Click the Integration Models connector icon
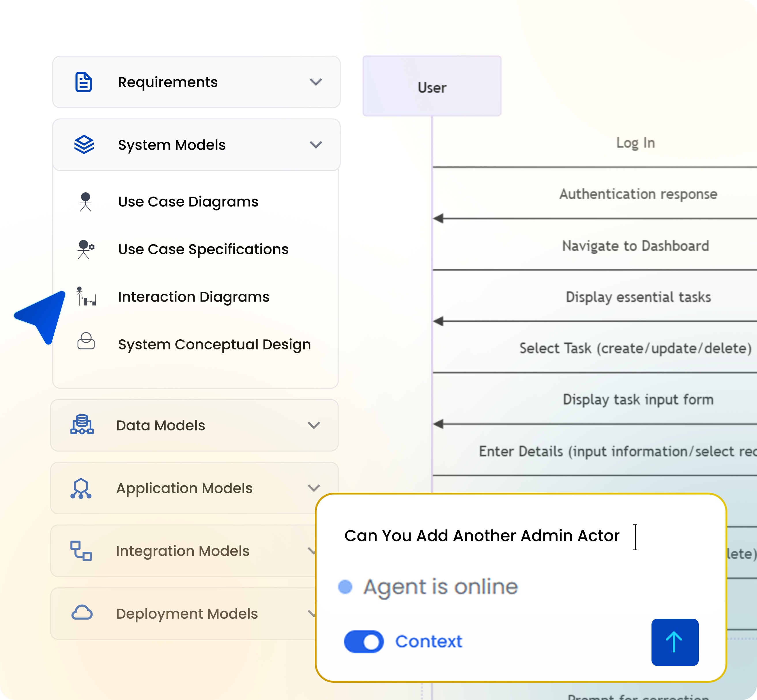Viewport: 757px width, 700px height. (x=81, y=551)
